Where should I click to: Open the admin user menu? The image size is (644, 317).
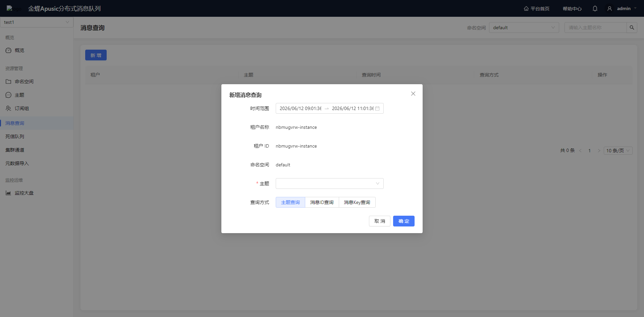point(622,8)
